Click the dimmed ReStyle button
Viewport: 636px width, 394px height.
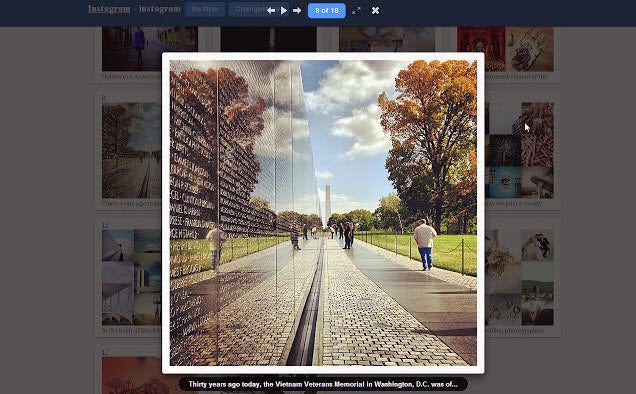point(205,9)
